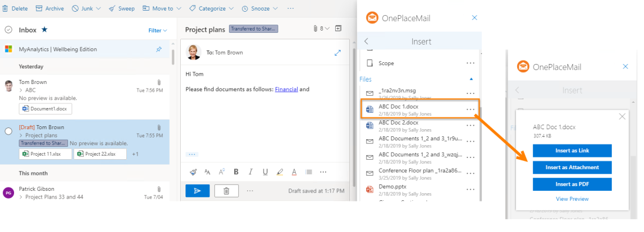The height and width of the screenshot is (232, 644).
Task: Show trimmed content ellipsis in draft
Action: pos(192,154)
